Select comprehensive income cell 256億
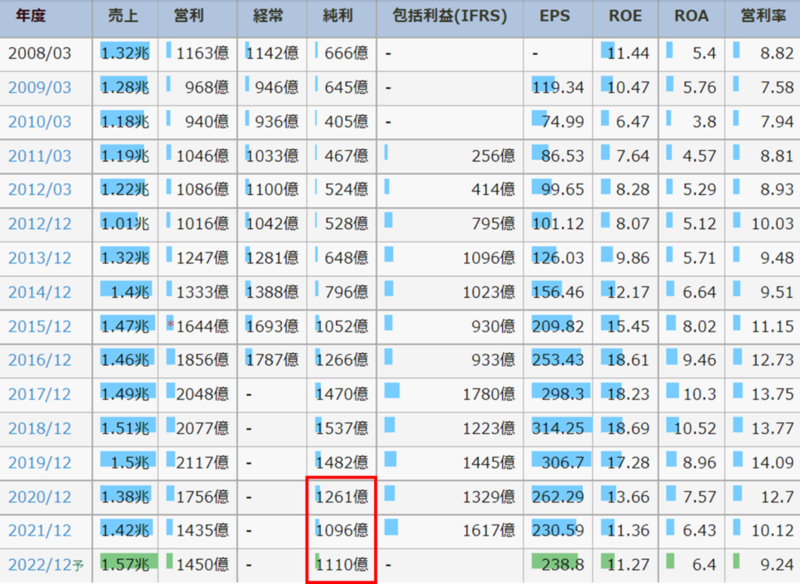The width and height of the screenshot is (800, 584). pos(450,156)
